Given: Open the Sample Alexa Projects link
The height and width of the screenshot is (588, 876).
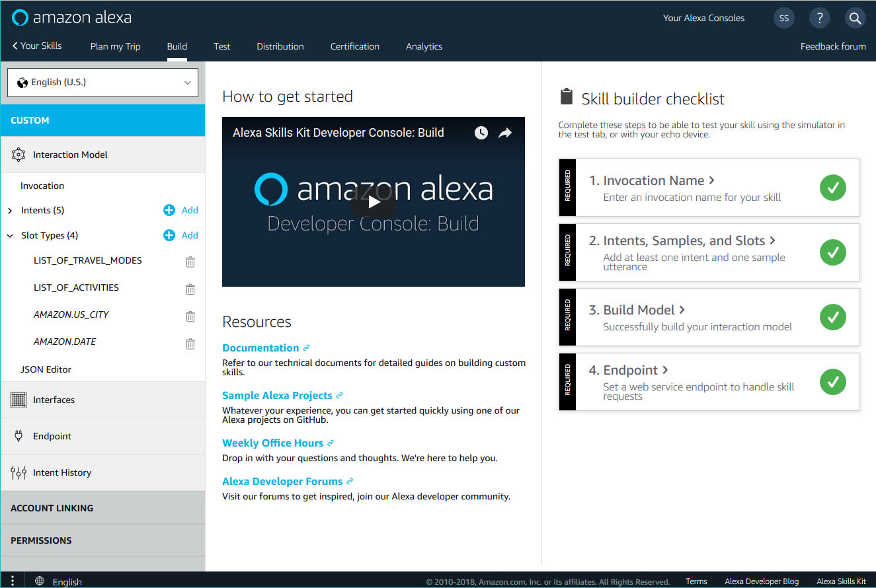Looking at the screenshot, I should point(277,396).
